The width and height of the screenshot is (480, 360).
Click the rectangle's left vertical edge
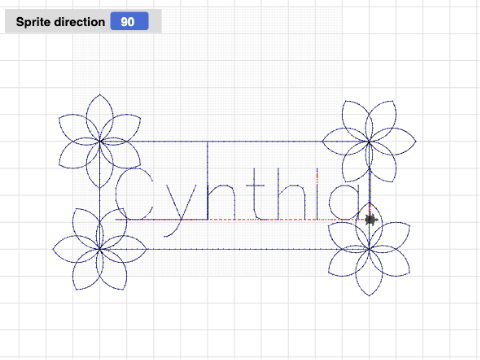click(100, 195)
